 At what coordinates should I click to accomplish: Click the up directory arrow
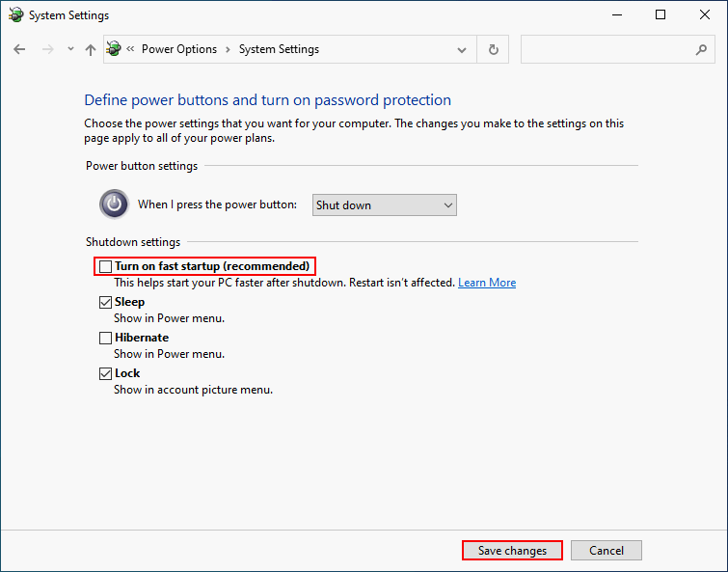(91, 49)
